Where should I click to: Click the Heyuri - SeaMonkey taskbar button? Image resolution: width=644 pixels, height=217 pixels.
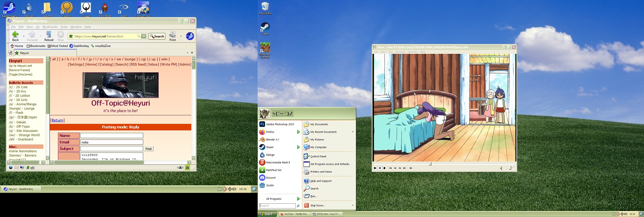click(x=21, y=189)
